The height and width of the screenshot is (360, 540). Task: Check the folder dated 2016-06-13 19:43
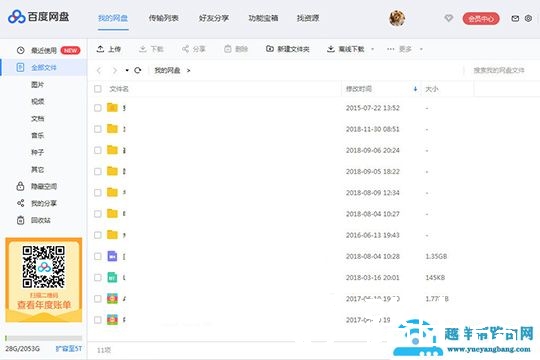point(98,235)
